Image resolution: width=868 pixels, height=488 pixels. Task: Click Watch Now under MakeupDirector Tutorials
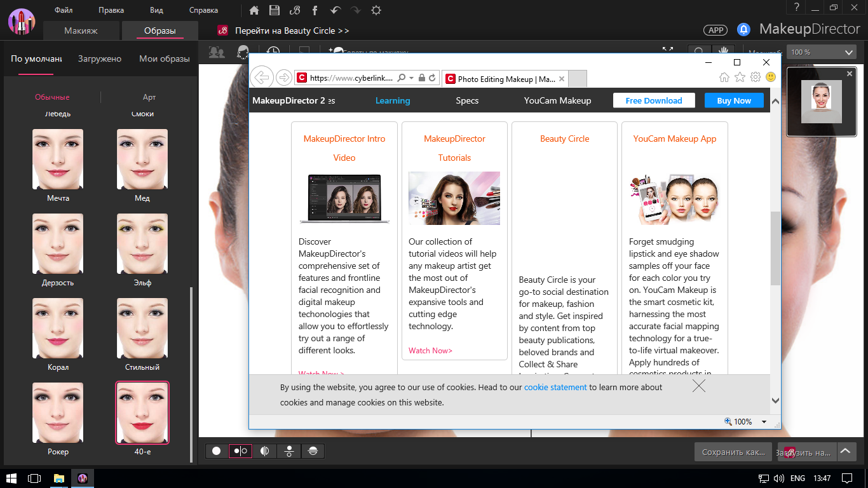pos(430,350)
